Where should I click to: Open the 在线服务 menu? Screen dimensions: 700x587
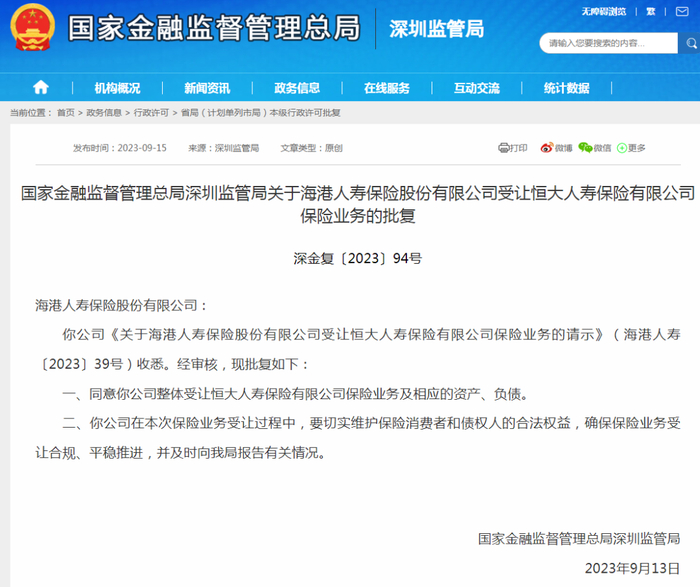(387, 88)
